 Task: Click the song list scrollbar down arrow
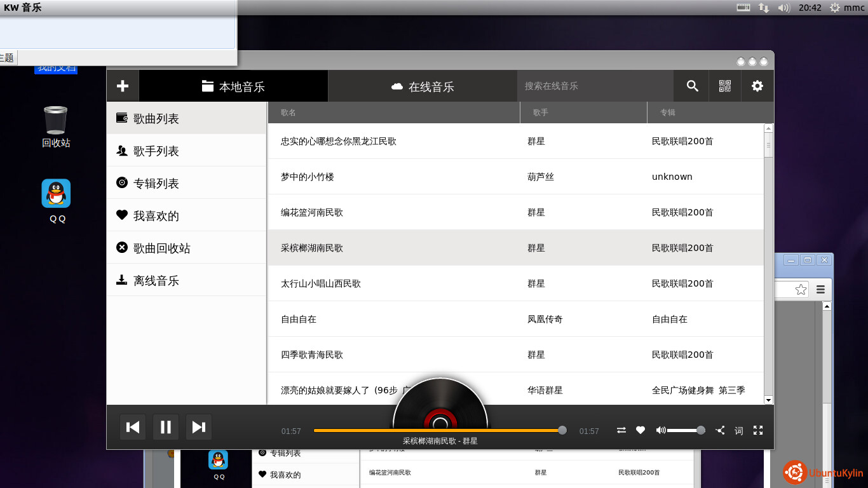[x=768, y=400]
